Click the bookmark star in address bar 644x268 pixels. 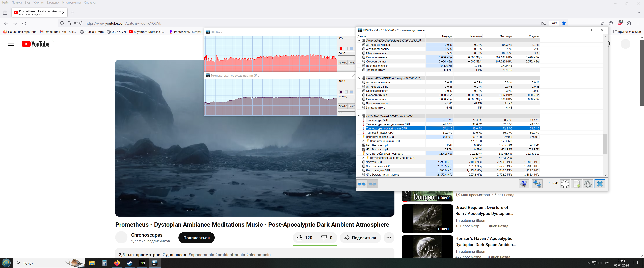pos(564,23)
